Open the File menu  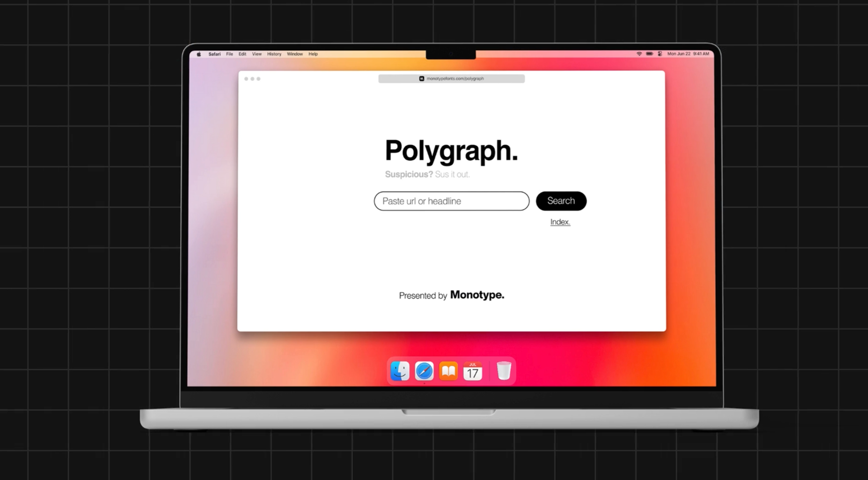[x=230, y=54]
